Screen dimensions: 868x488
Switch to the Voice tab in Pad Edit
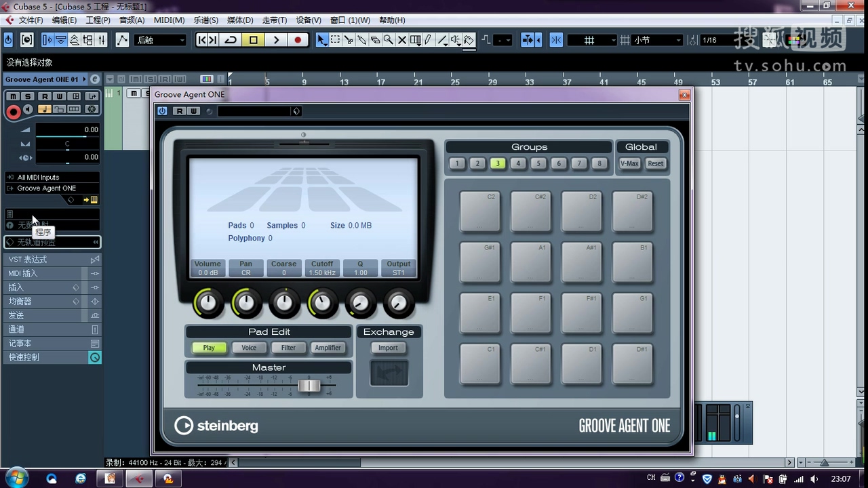[249, 347]
